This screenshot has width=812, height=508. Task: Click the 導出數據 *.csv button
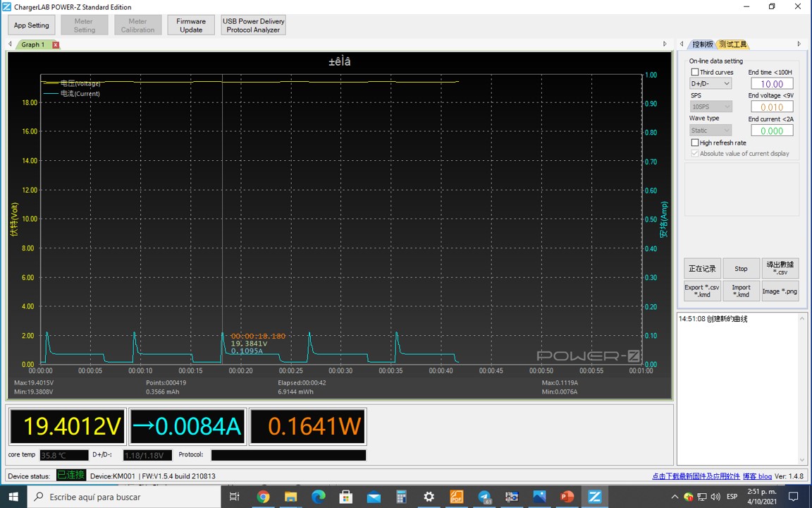(780, 269)
